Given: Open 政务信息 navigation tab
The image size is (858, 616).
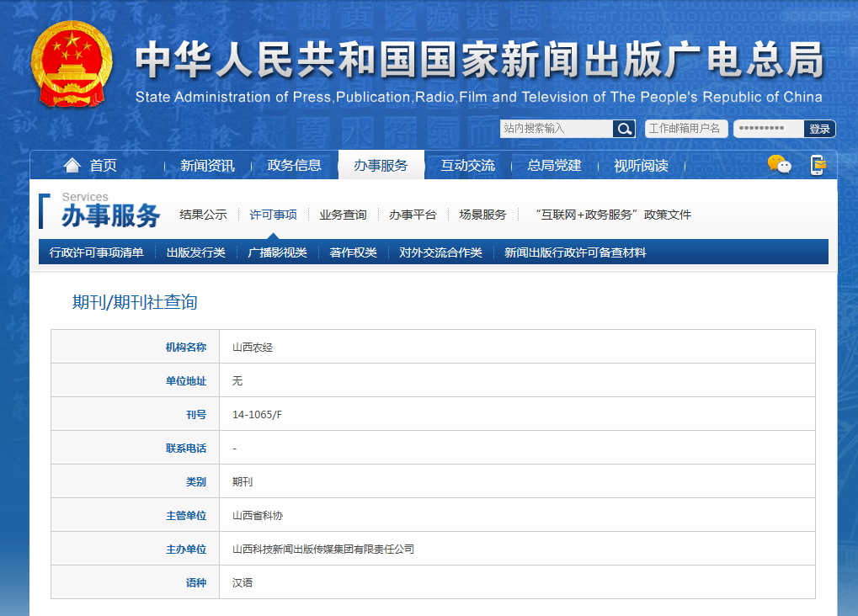Looking at the screenshot, I should [x=295, y=165].
